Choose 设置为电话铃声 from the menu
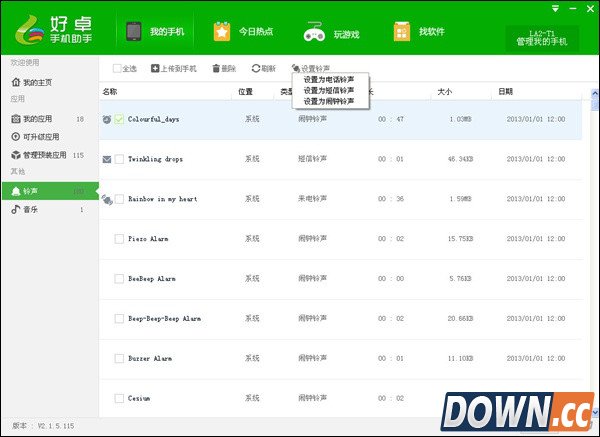Viewport: 600px width, 437px height. [x=329, y=80]
